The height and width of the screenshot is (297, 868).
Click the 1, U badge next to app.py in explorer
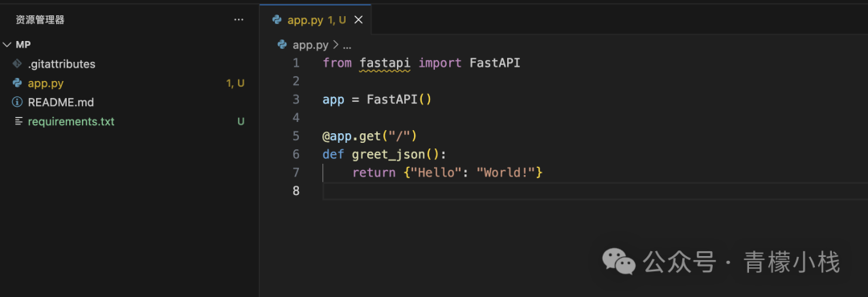[x=235, y=83]
